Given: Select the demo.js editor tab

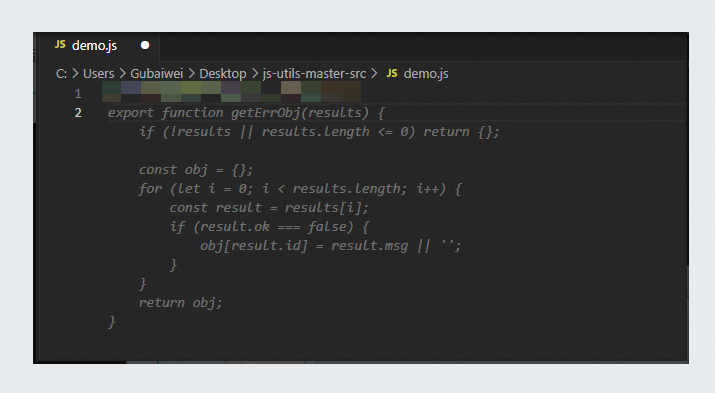Looking at the screenshot, I should [98, 46].
